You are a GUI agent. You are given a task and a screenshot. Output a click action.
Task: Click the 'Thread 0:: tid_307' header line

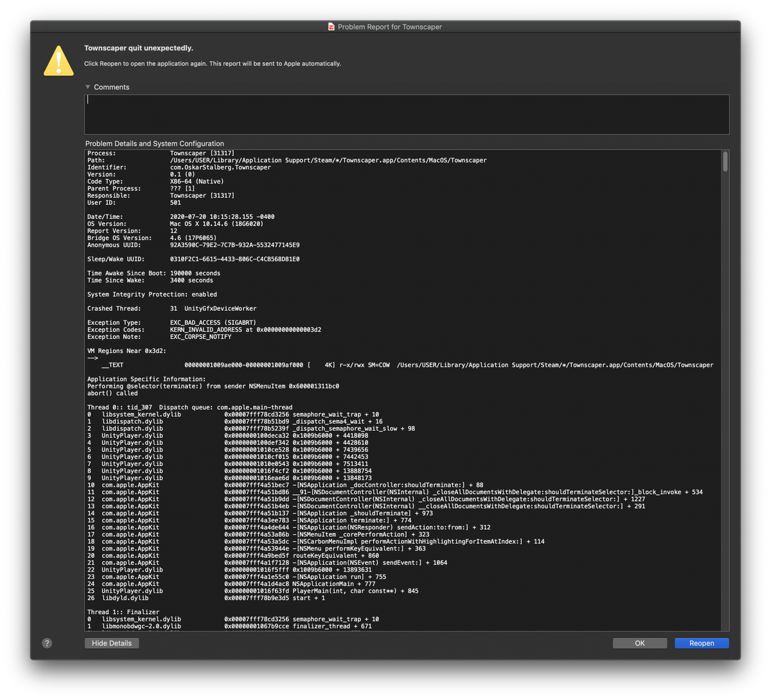[190, 408]
